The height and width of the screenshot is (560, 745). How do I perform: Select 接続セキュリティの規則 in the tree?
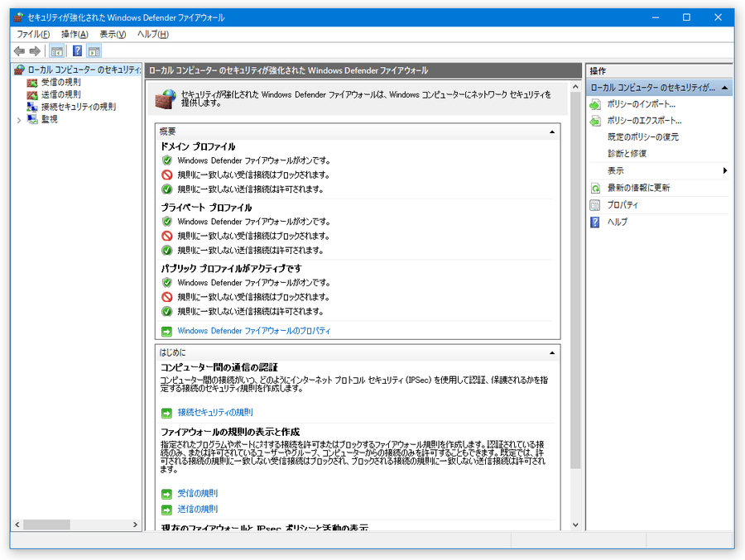79,107
